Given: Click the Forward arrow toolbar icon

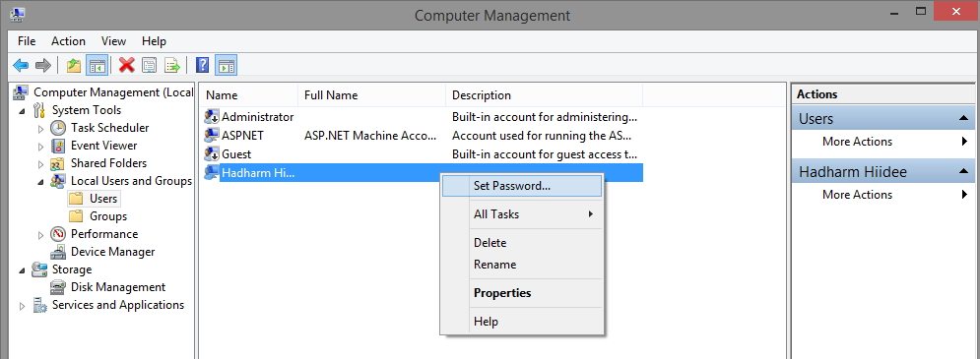Looking at the screenshot, I should point(42,65).
